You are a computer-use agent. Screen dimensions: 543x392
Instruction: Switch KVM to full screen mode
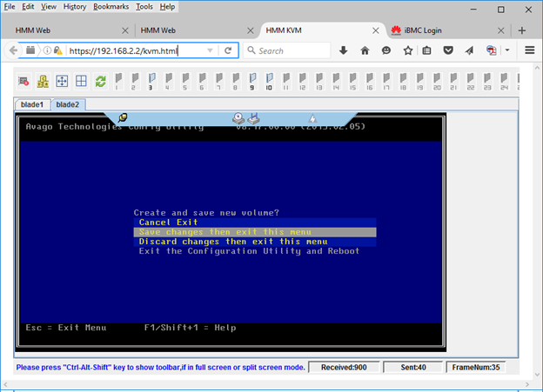coord(62,82)
